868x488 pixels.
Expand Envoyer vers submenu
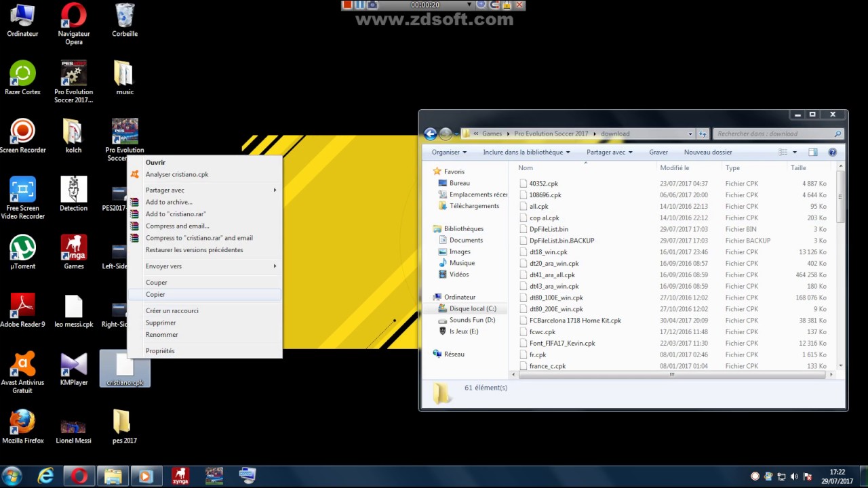(203, 266)
